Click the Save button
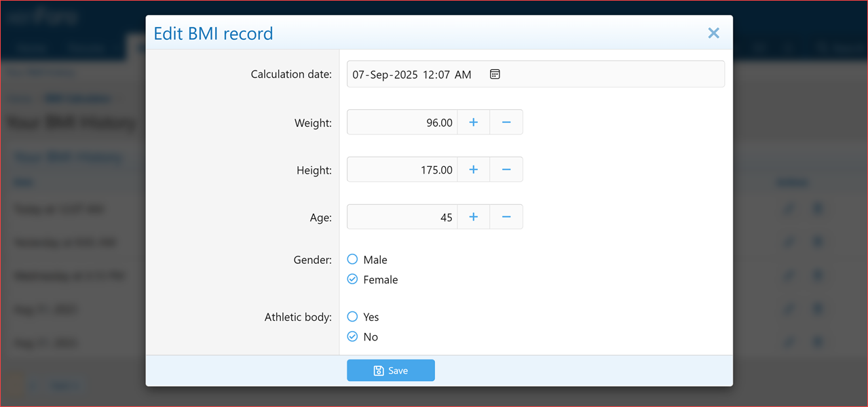This screenshot has width=868, height=407. click(x=391, y=370)
